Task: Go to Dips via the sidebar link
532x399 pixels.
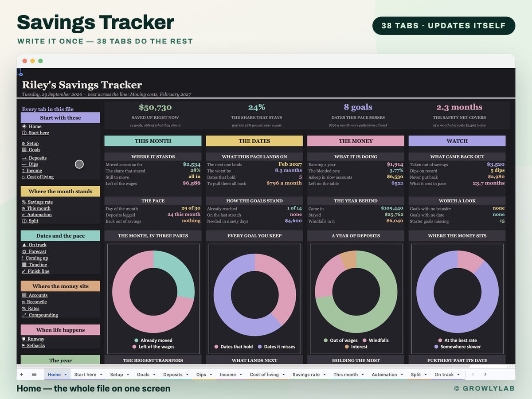Action: (30, 164)
